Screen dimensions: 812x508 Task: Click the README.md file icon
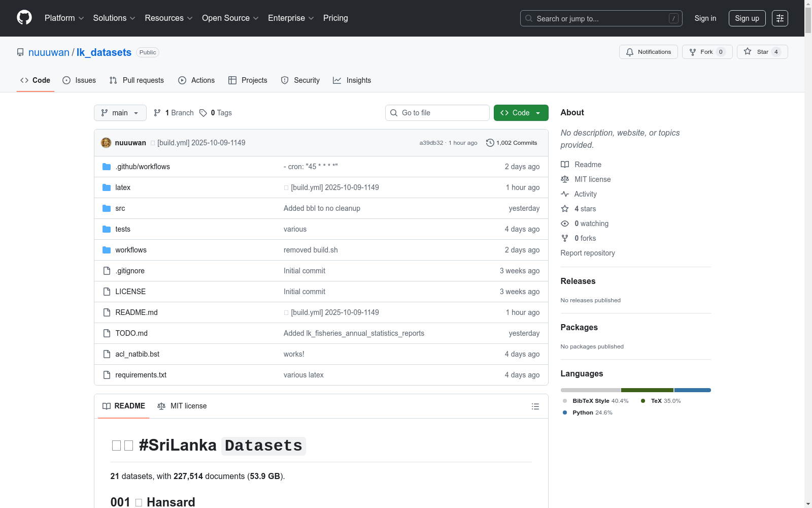[107, 312]
